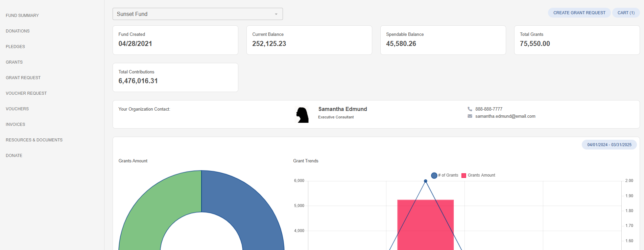This screenshot has width=644, height=250.
Task: Open the Fund Summary page
Action: pos(22,16)
